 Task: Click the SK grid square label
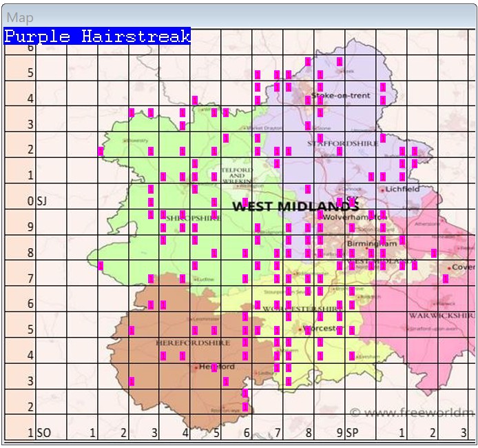coord(353,201)
